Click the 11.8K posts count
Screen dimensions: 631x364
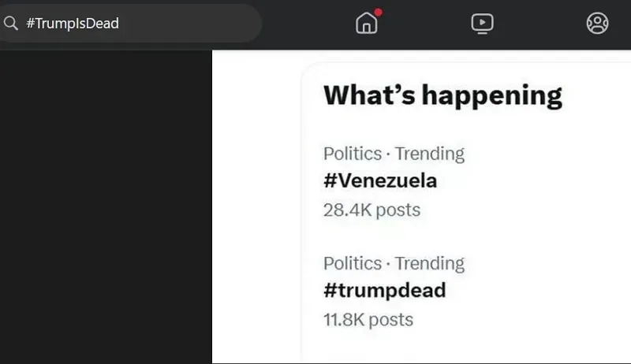(368, 319)
